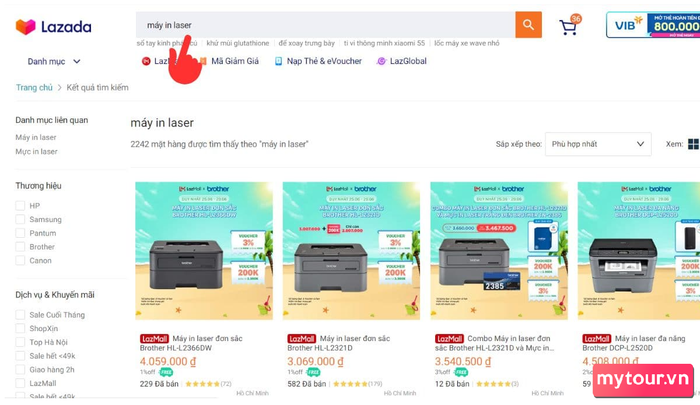The height and width of the screenshot is (405, 700).
Task: Click the orange search magnifier button
Action: click(x=528, y=25)
